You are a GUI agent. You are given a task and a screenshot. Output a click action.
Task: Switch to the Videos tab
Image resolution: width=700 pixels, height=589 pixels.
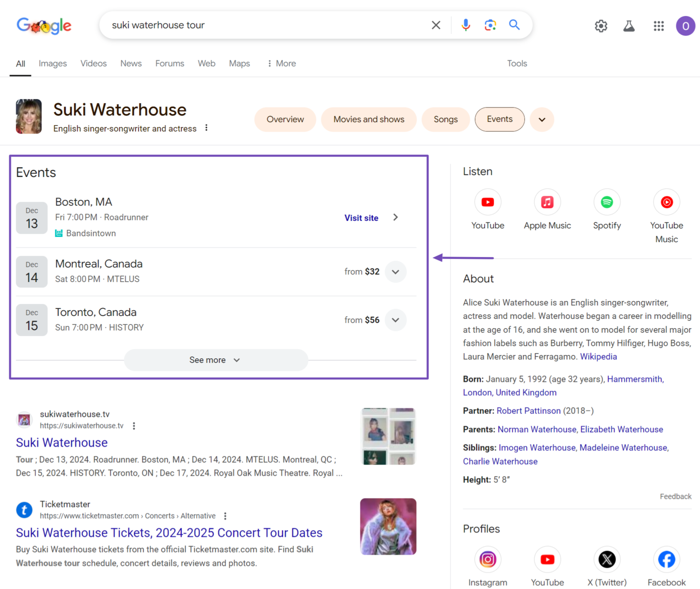pyautogui.click(x=93, y=63)
